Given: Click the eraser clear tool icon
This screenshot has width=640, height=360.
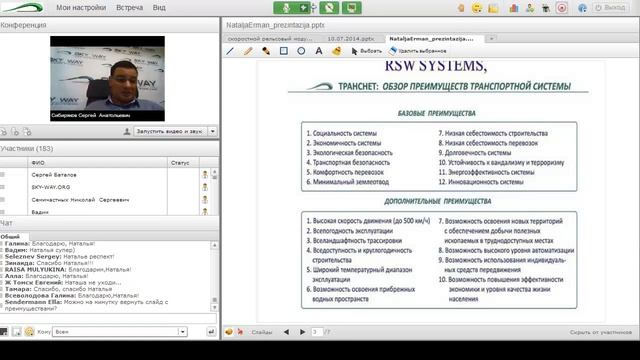Looking at the screenshot, I should pos(337,51).
